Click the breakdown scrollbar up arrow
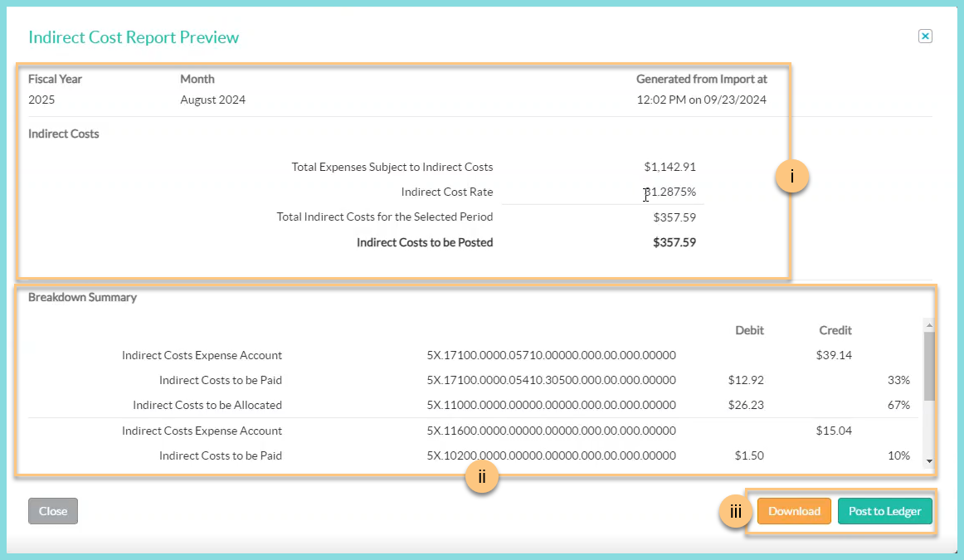Image resolution: width=964 pixels, height=560 pixels. (x=929, y=325)
